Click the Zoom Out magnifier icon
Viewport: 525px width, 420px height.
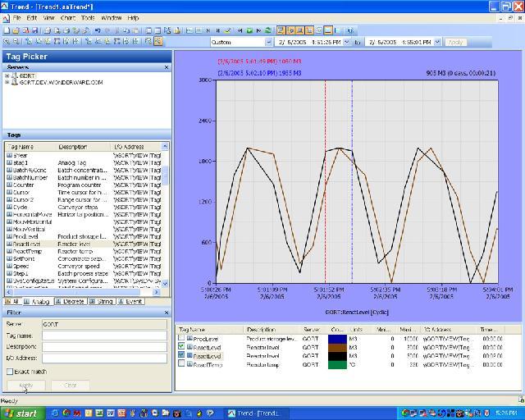pos(16,42)
